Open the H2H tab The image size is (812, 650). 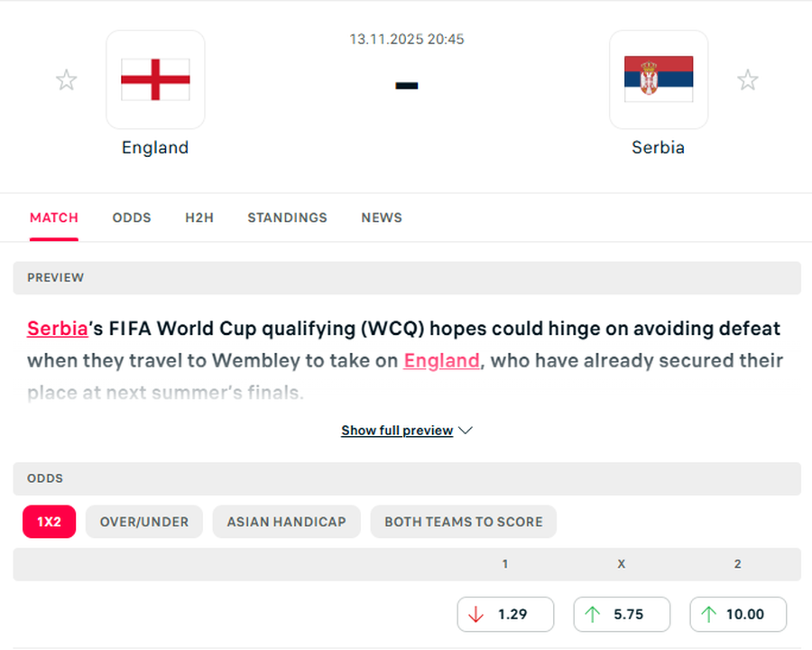[199, 218]
